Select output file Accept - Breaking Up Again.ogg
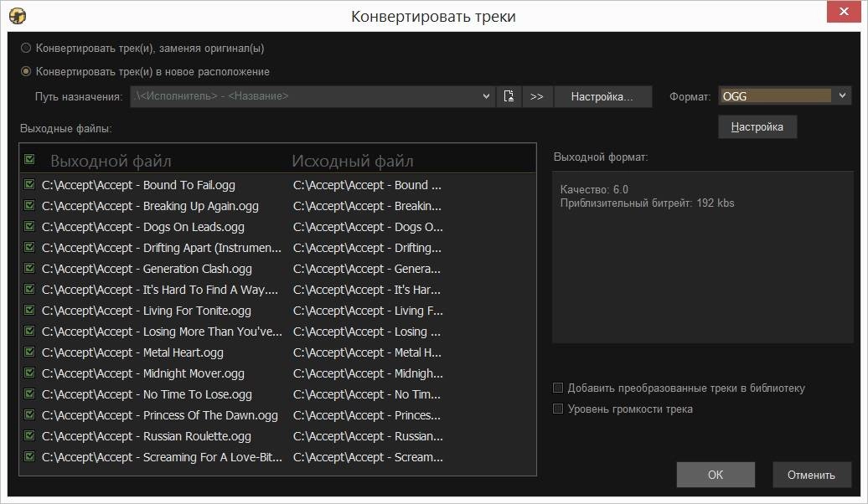The width and height of the screenshot is (868, 504). point(150,206)
